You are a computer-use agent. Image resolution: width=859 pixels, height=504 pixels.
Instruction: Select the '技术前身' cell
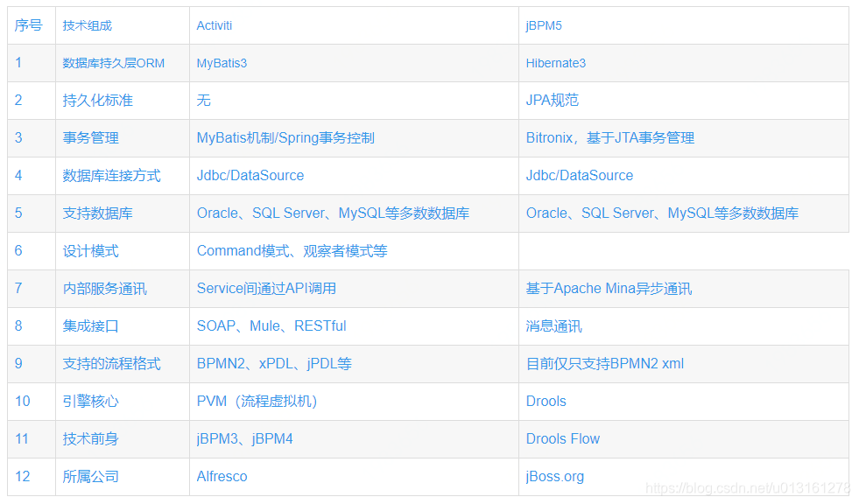tap(123, 439)
